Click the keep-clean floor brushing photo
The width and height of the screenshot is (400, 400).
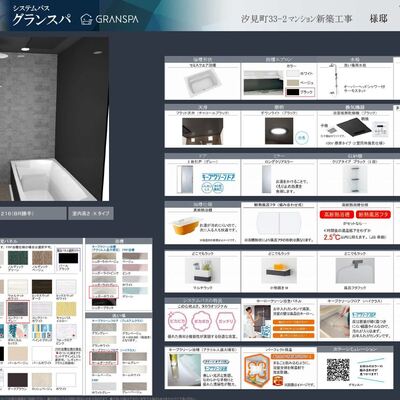[x=335, y=321]
